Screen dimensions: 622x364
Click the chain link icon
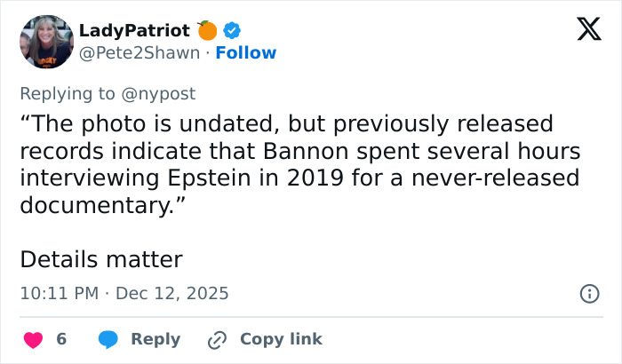click(217, 339)
